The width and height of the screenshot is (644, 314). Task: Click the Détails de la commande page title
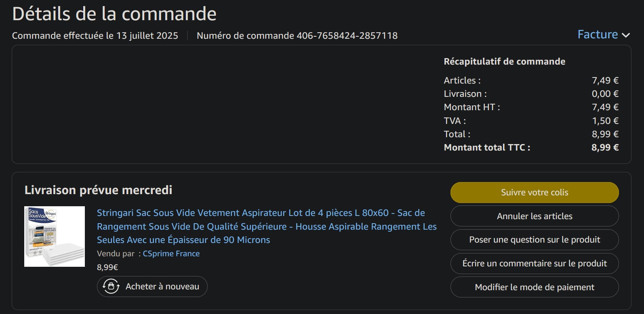pyautogui.click(x=114, y=14)
